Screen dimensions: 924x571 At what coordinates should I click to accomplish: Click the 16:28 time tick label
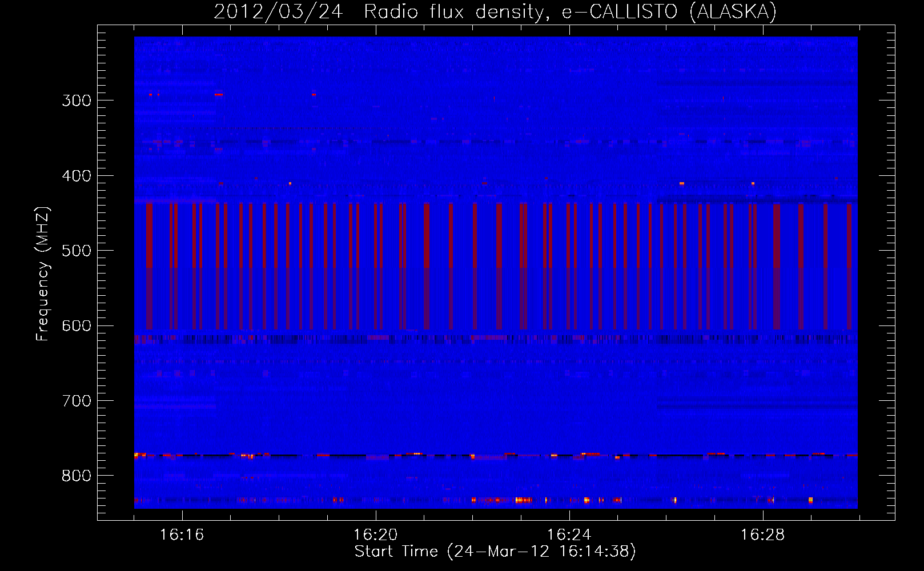(x=762, y=535)
